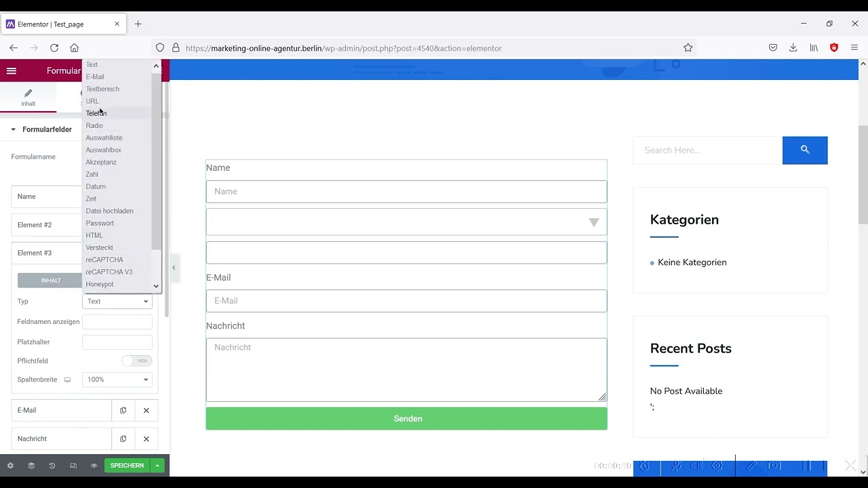Image resolution: width=868 pixels, height=488 pixels.
Task: Pick Textbereich from the type list
Action: pyautogui.click(x=102, y=89)
